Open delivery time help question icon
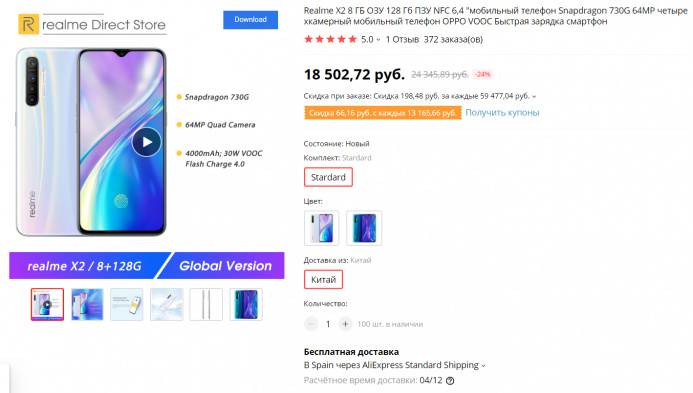693x393 pixels. pyautogui.click(x=450, y=381)
